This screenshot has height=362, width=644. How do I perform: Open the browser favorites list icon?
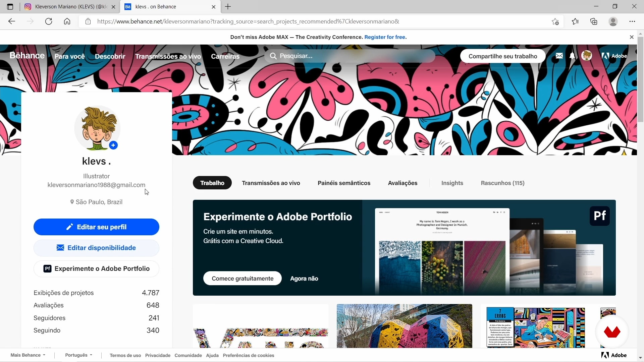click(575, 21)
